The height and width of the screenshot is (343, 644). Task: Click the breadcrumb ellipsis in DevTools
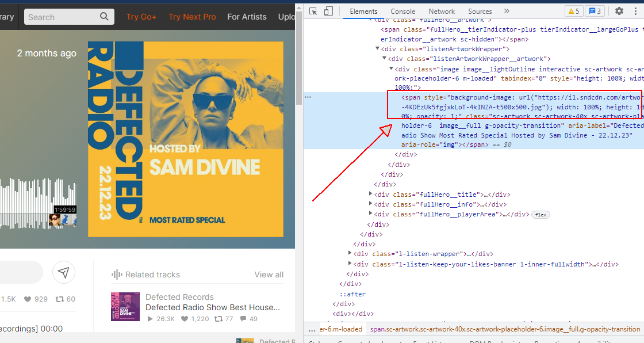click(x=312, y=329)
